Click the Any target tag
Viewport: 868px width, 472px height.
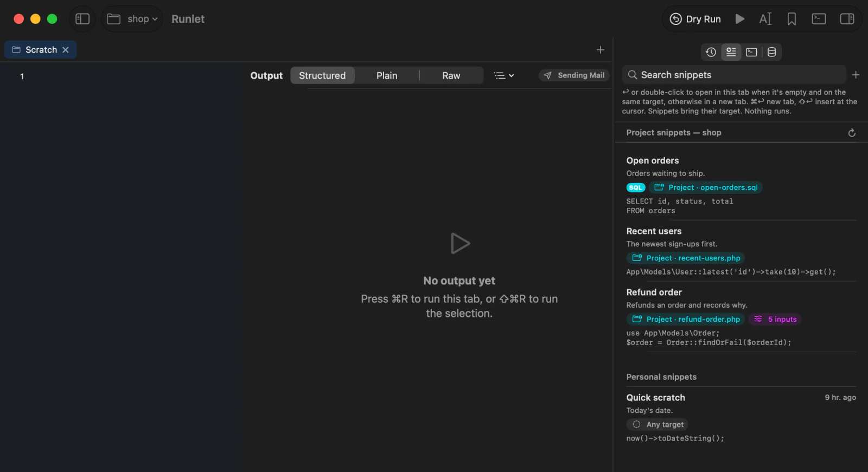coord(658,425)
